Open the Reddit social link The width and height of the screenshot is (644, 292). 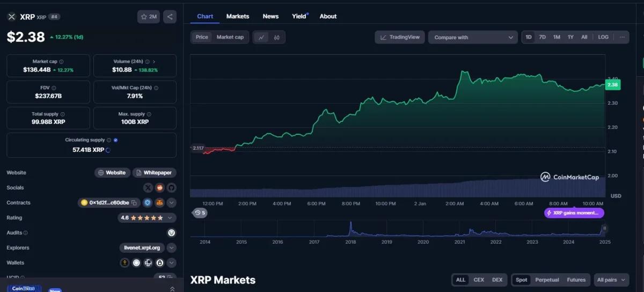coord(160,188)
